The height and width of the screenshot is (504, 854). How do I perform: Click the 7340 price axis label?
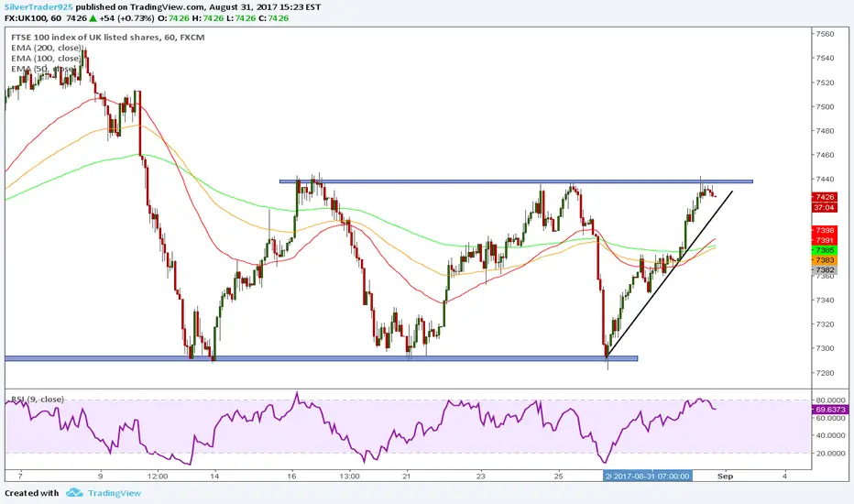[x=825, y=301]
